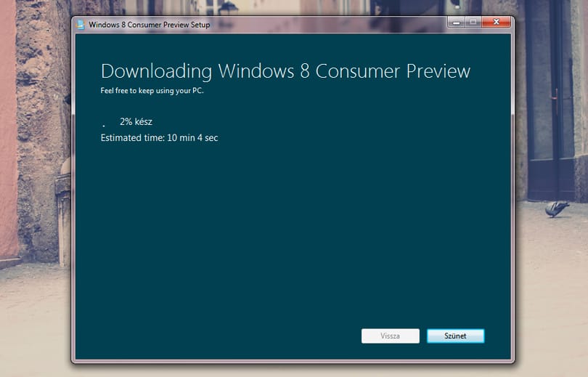588x377 pixels.
Task: Click the greyed-out Vissza back button
Action: click(391, 336)
